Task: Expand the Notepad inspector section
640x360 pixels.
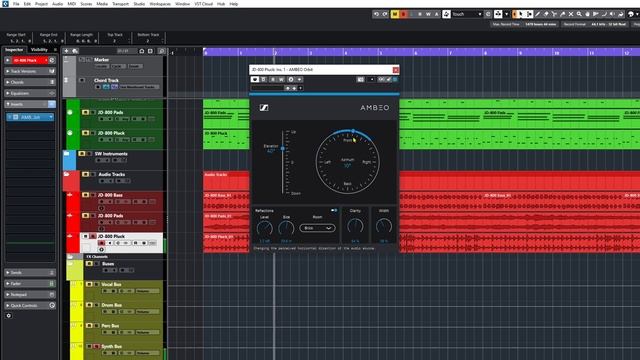Action: point(29,295)
